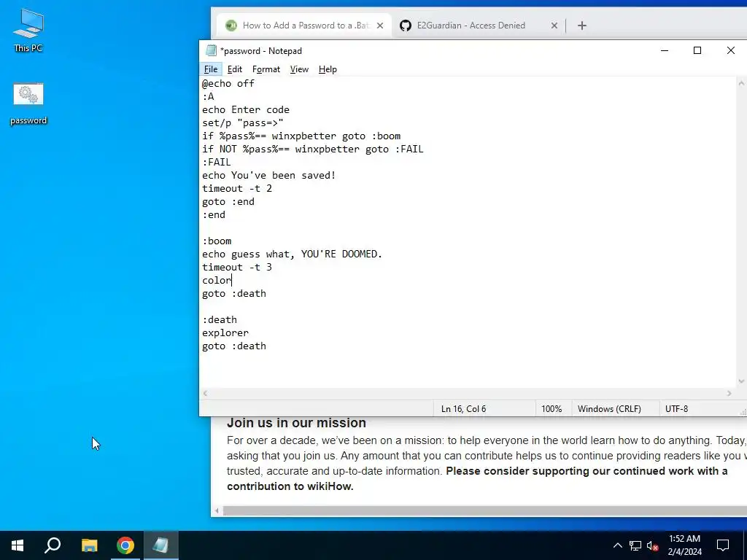Open the Edit menu in Notepad
Screen dimensions: 747x560
234,69
